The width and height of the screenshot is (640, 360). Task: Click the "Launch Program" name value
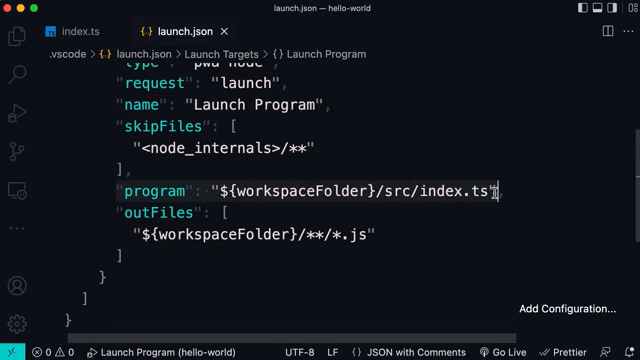(x=254, y=105)
